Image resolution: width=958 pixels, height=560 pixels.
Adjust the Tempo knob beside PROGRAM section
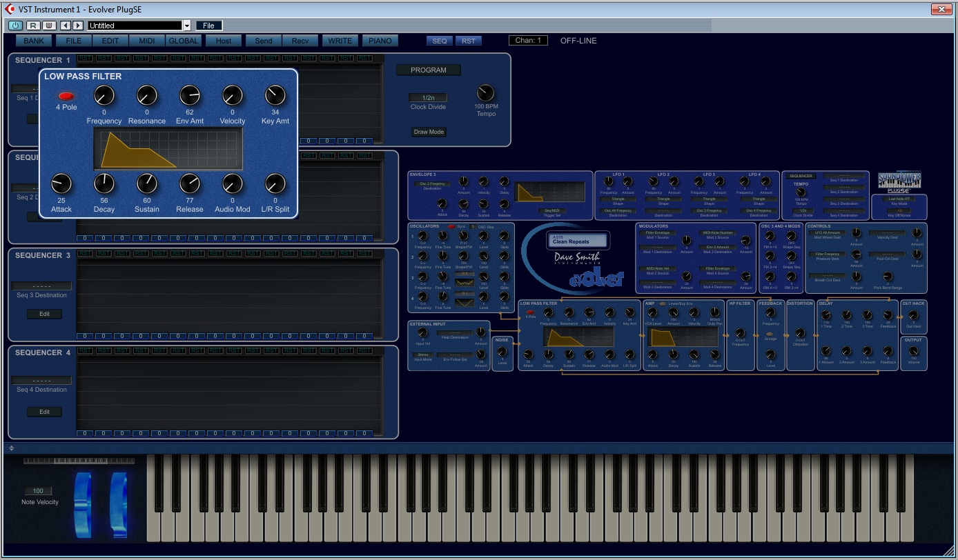pos(486,93)
